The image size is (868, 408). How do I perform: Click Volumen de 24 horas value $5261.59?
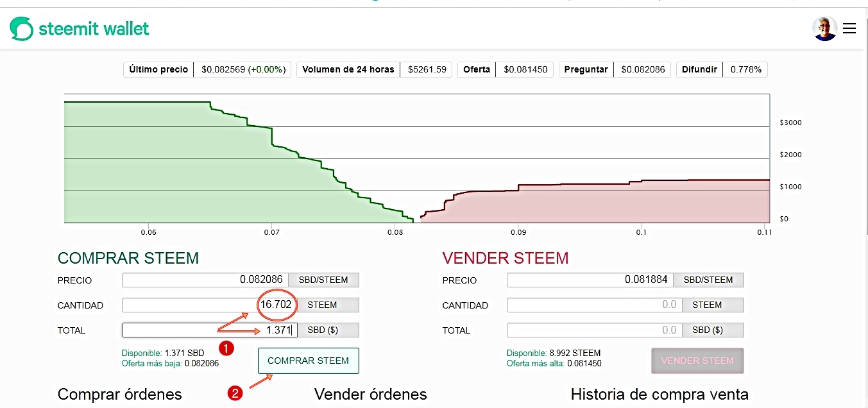(427, 69)
